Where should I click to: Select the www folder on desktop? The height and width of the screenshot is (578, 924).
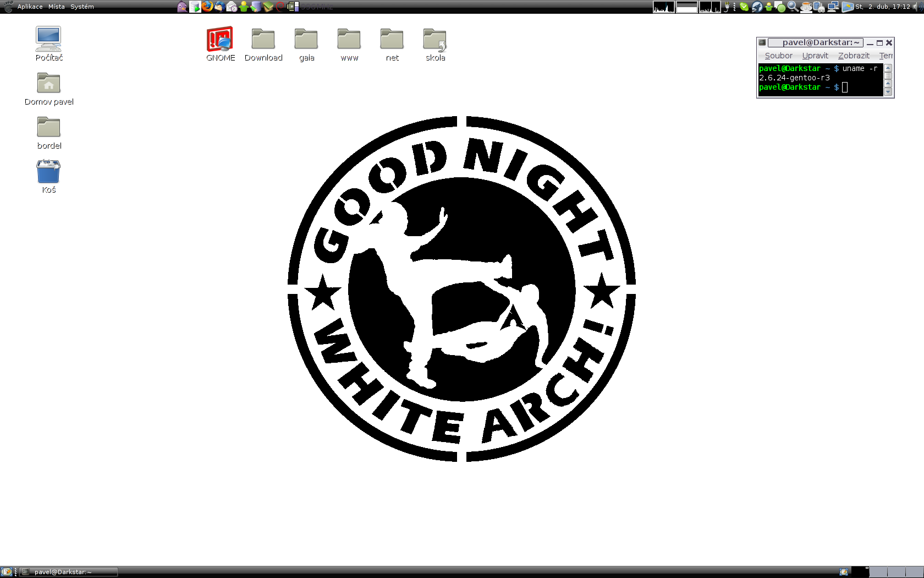point(349,44)
